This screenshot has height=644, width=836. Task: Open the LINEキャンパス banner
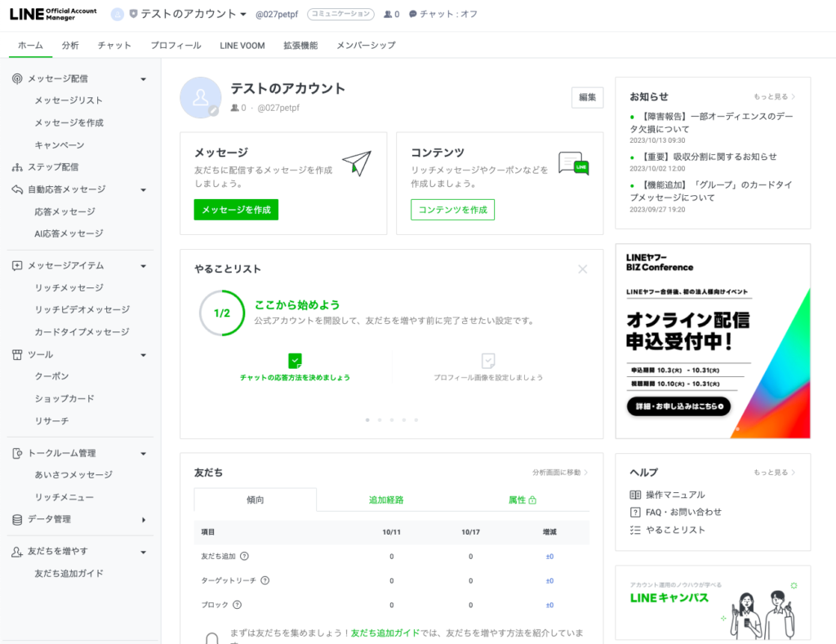(x=713, y=603)
